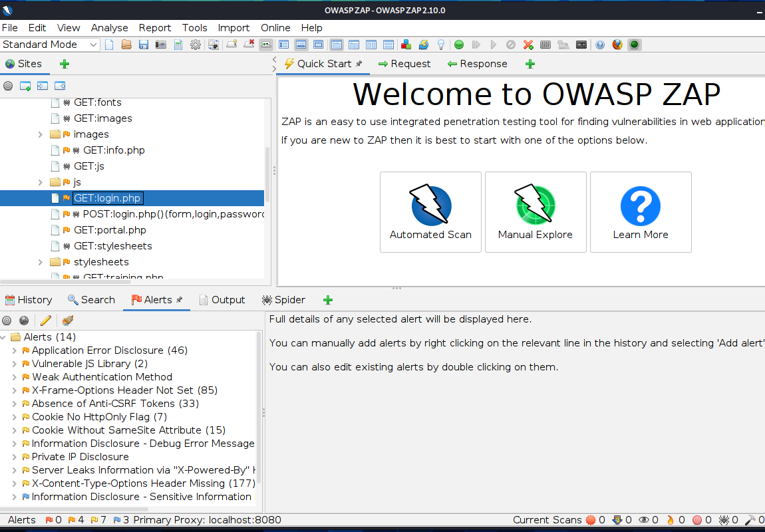Click the Manage Add-ons colored blocks icon
The height and width of the screenshot is (532, 765).
[405, 45]
